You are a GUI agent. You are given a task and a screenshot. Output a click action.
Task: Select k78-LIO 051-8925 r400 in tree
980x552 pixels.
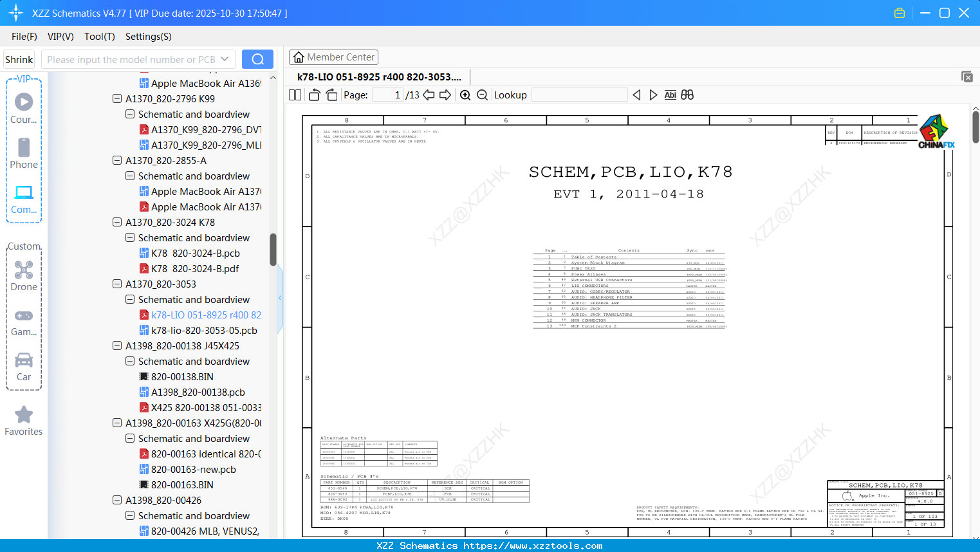point(200,315)
